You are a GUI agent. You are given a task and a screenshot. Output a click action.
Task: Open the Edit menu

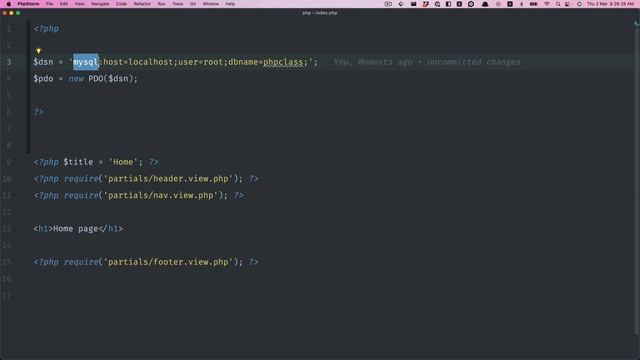tap(64, 4)
